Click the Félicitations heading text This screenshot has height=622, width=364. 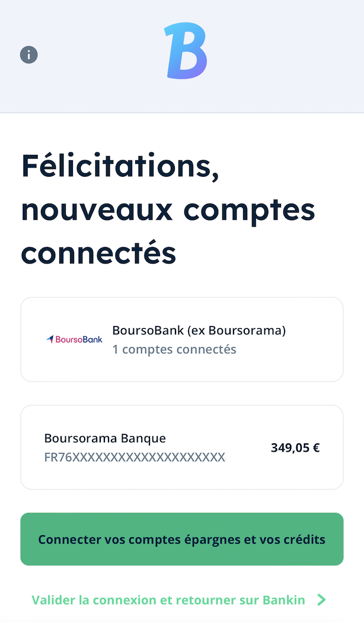(x=120, y=166)
